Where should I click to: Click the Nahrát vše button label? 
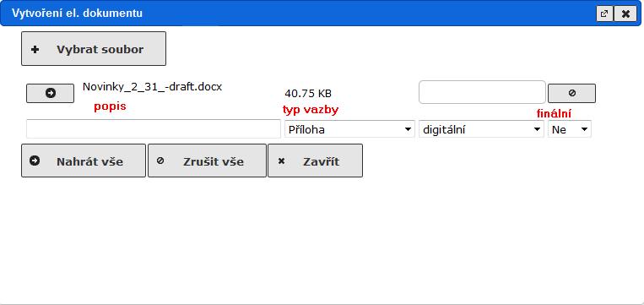[89, 161]
